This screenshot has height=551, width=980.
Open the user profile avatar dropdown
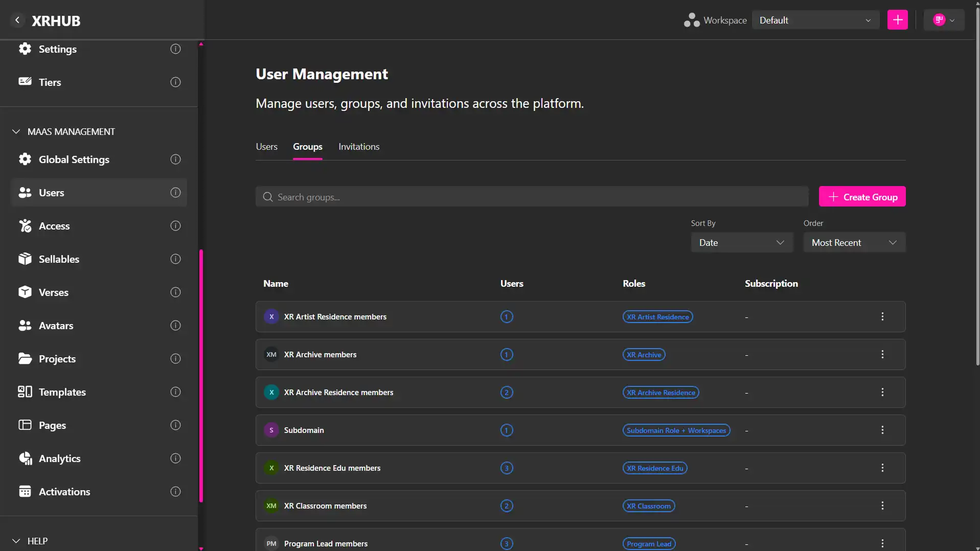coord(944,20)
